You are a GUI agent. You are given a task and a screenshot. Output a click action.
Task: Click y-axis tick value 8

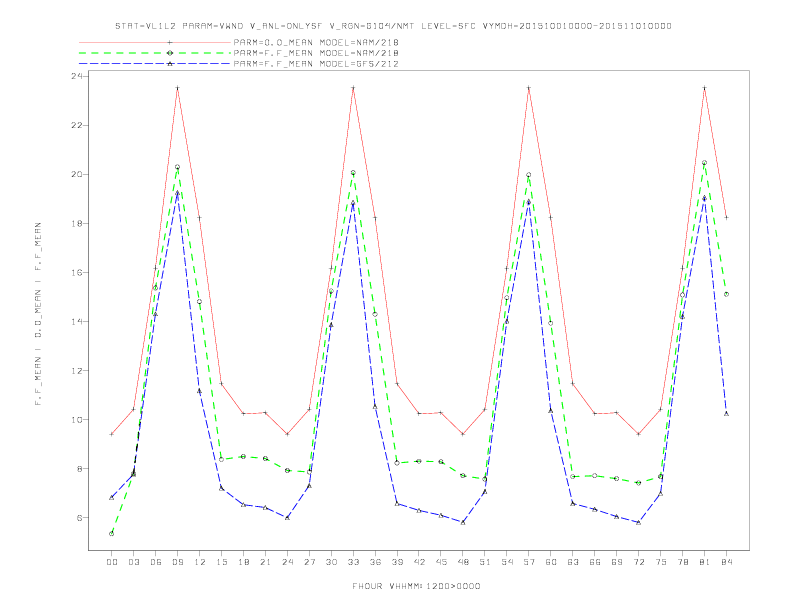point(80,469)
